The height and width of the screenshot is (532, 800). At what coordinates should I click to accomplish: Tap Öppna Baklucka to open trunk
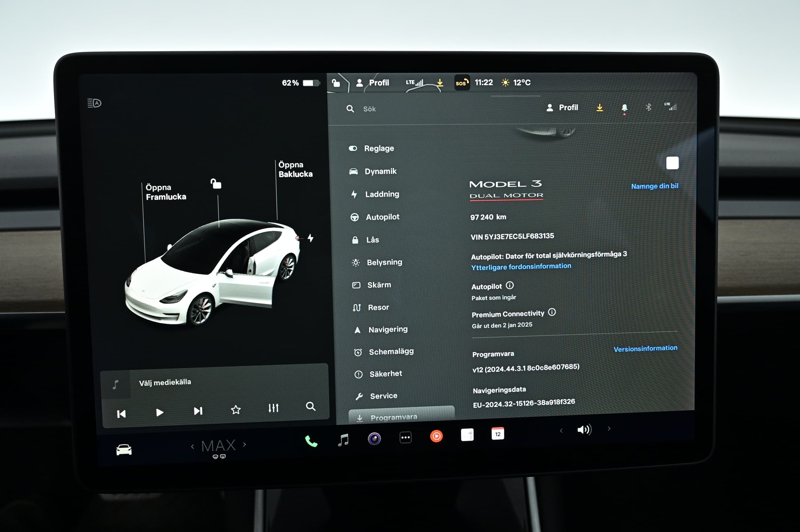[x=295, y=169]
